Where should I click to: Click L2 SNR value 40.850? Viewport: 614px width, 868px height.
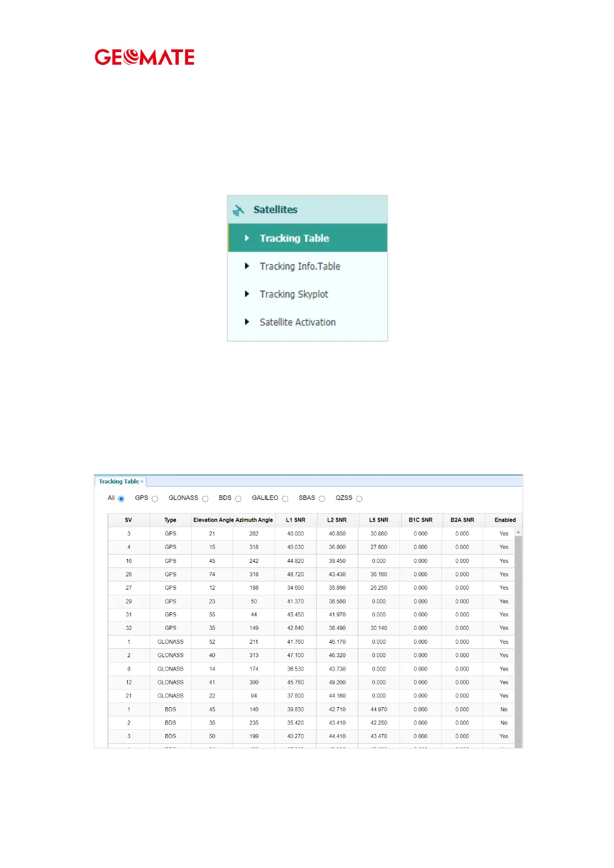point(337,533)
